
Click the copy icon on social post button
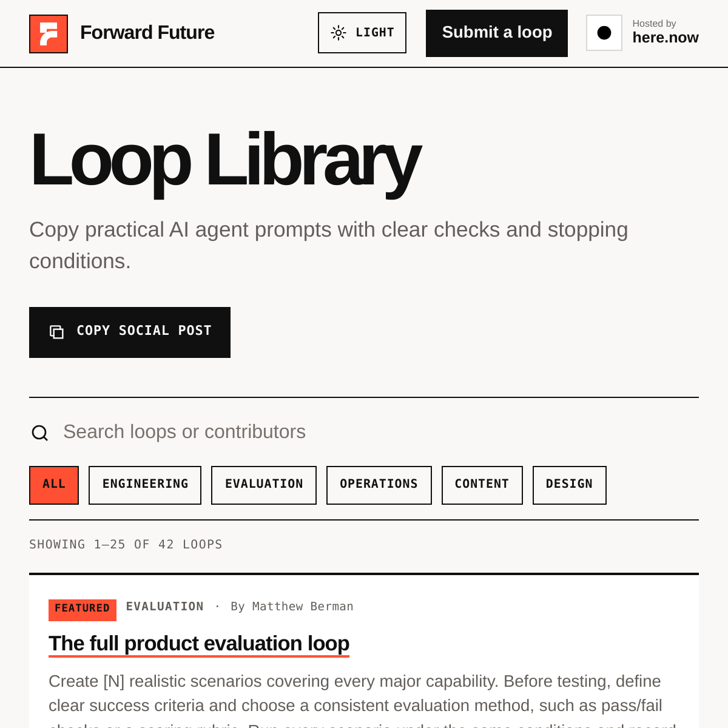pos(56,332)
